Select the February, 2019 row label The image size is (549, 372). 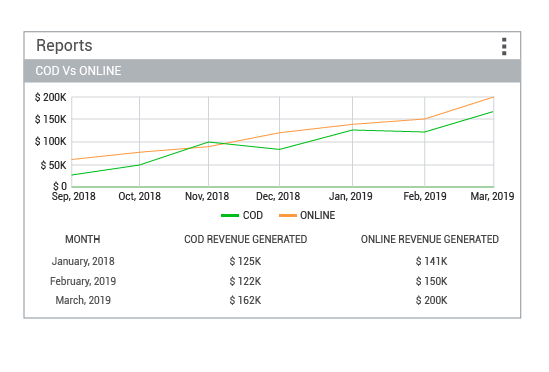pyautogui.click(x=83, y=281)
